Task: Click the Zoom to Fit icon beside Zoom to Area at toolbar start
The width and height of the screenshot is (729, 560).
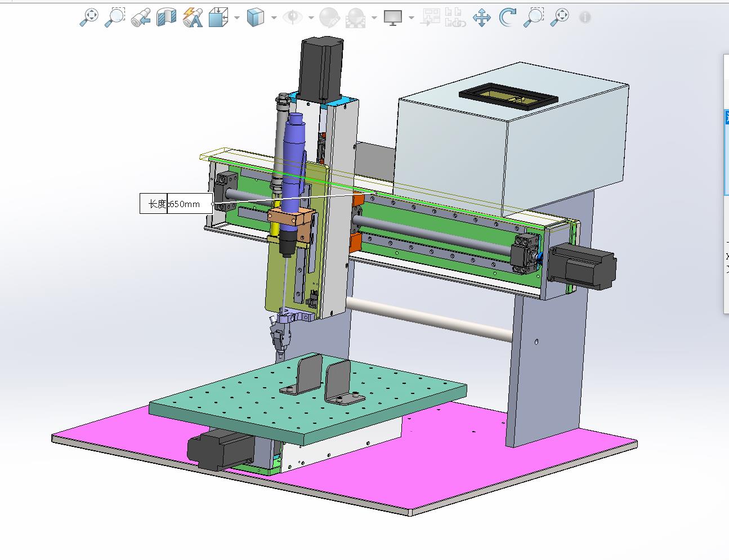Action: coord(88,17)
